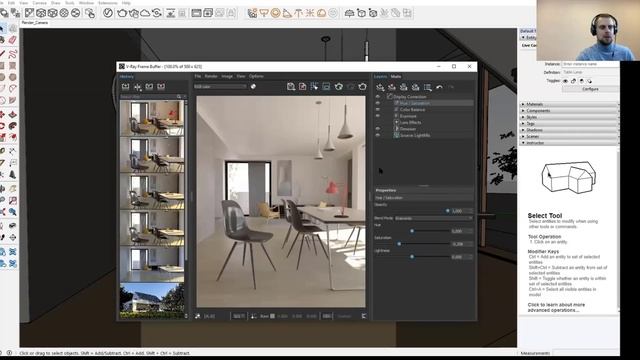Image resolution: width=640 pixels, height=360 pixels.
Task: Toggle visibility eye of Exposure layer
Action: [x=378, y=116]
